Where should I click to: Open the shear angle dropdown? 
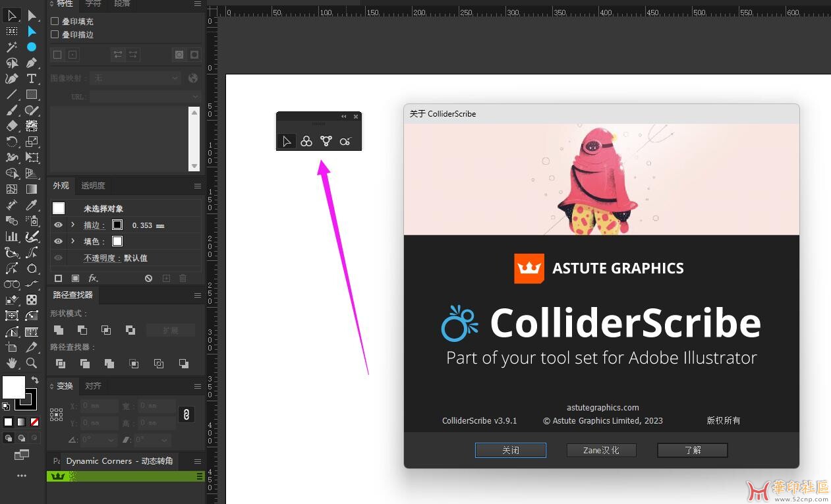164,439
